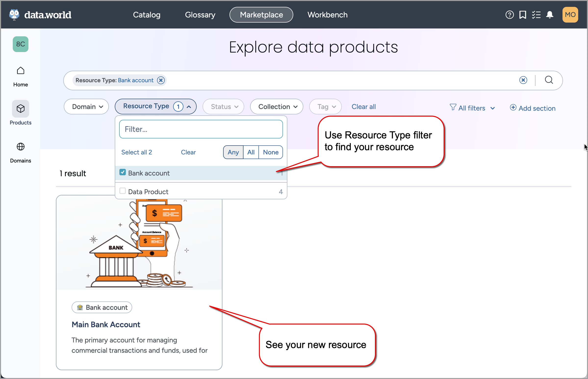588x379 pixels.
Task: Open the MO user avatar menu
Action: 570,15
